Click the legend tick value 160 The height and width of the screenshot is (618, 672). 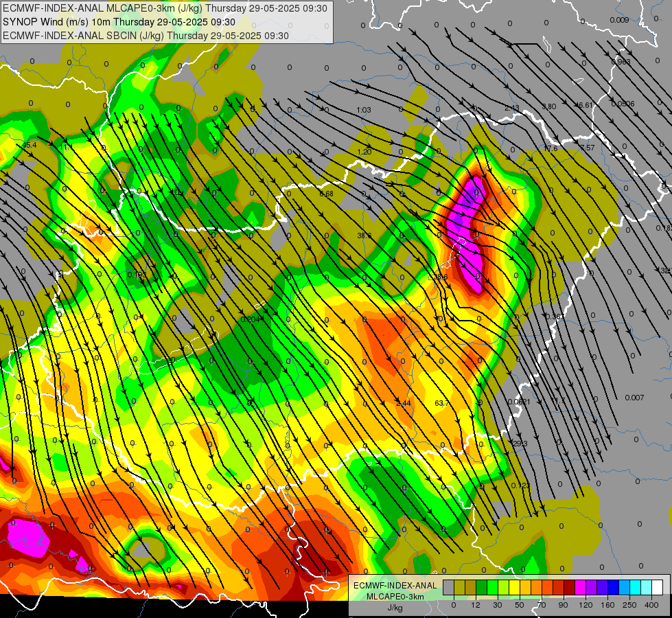[607, 605]
